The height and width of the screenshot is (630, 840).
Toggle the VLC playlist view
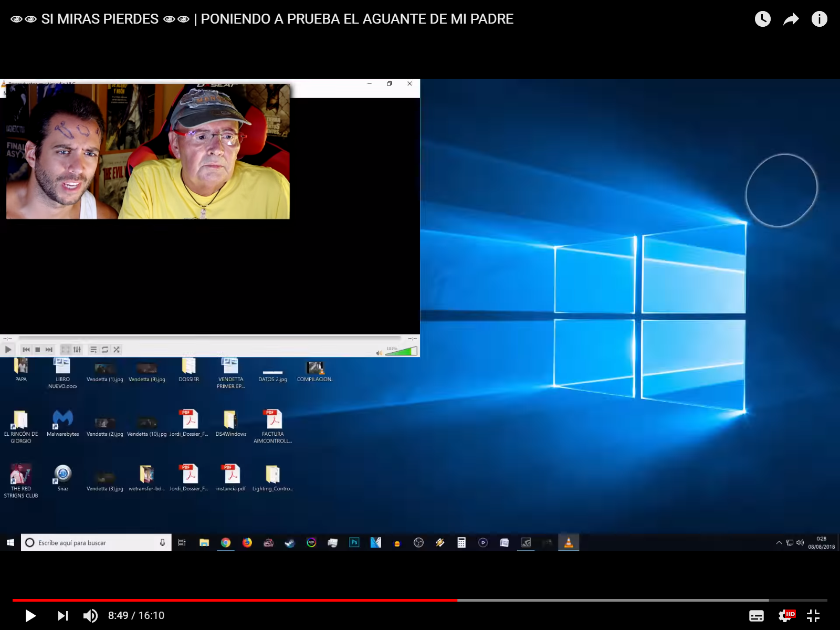point(93,350)
